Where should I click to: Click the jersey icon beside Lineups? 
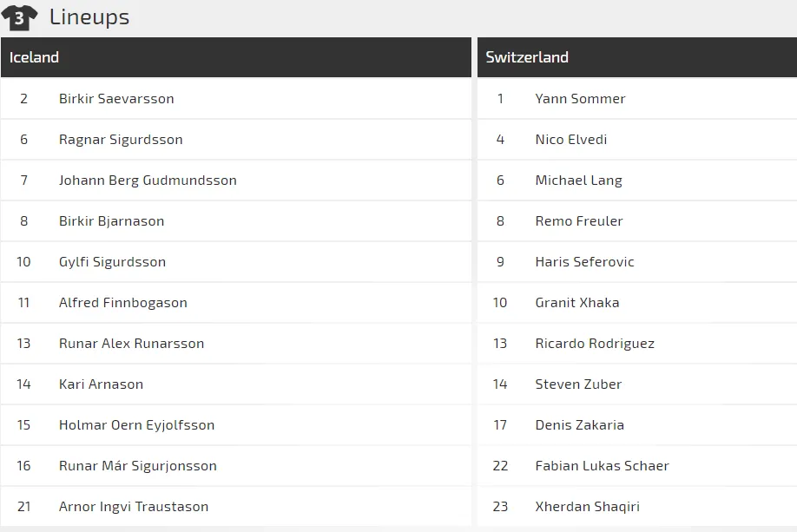click(19, 17)
